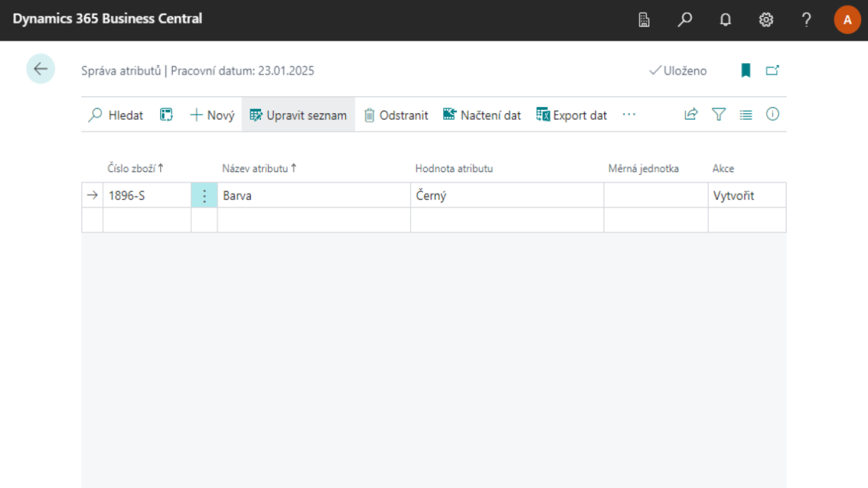This screenshot has width=868, height=488.
Task: Open the notifications bell
Action: click(x=726, y=20)
